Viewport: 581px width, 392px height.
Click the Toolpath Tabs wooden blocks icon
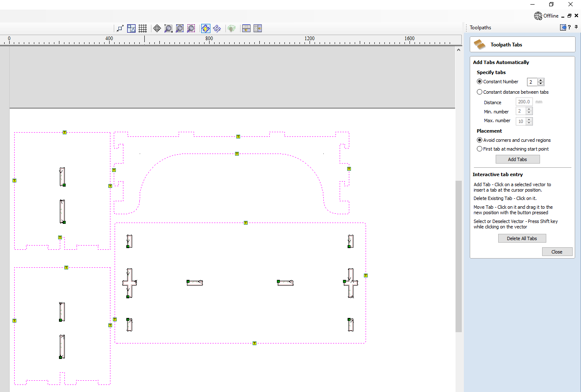click(480, 44)
